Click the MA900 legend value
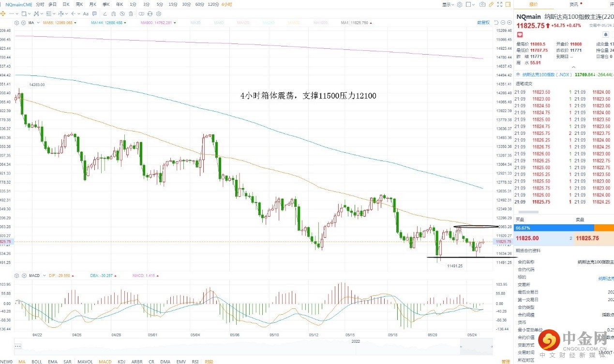Screen dimensions: 614x364 click(157, 23)
